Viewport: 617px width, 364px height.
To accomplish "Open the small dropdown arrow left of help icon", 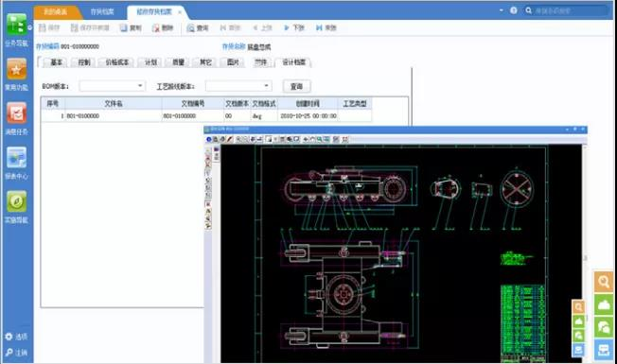I will coord(501,10).
